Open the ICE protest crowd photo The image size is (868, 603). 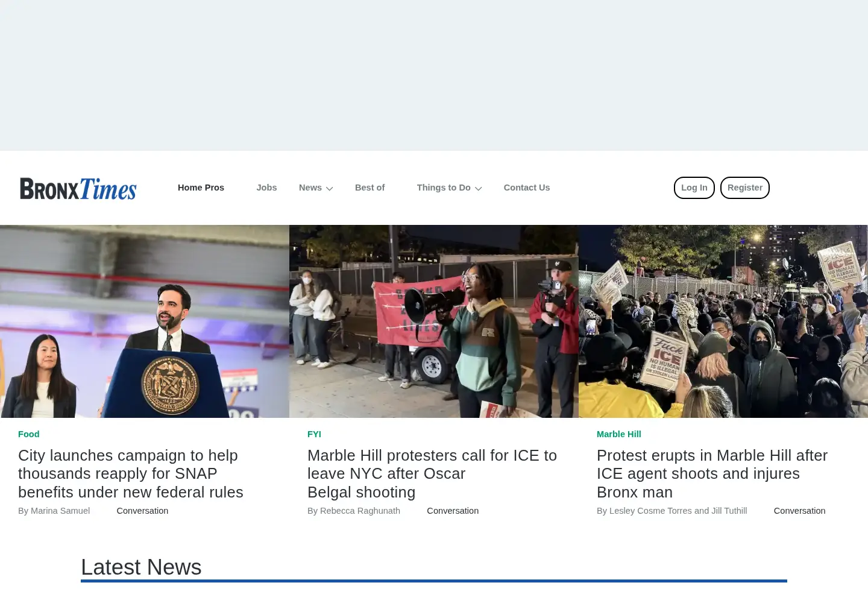[723, 321]
